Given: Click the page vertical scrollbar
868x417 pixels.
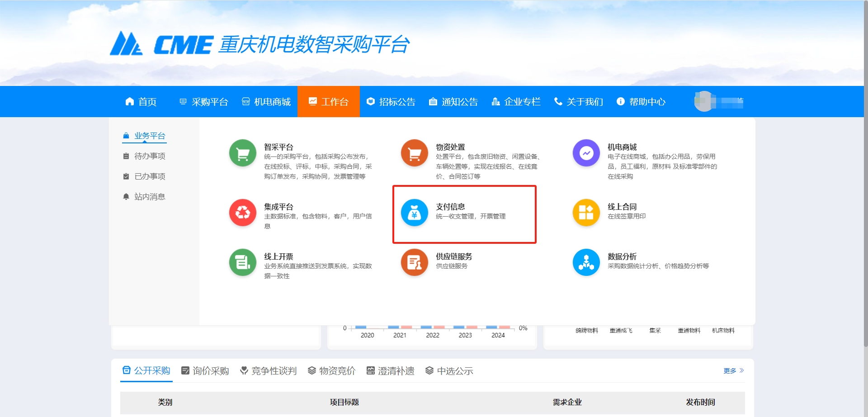Looking at the screenshot, I should point(865,181).
